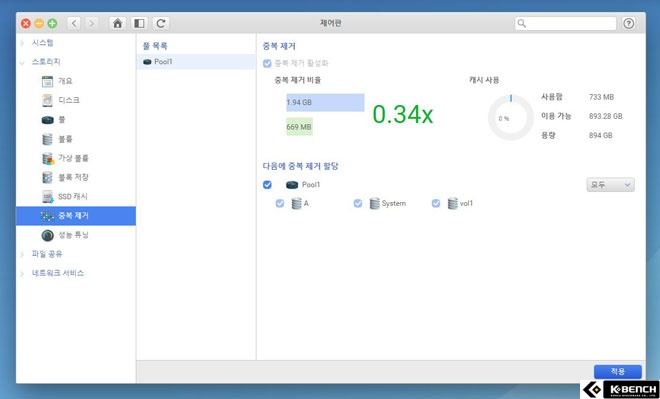Click the Pool1 disk icon in pool list

tap(147, 62)
